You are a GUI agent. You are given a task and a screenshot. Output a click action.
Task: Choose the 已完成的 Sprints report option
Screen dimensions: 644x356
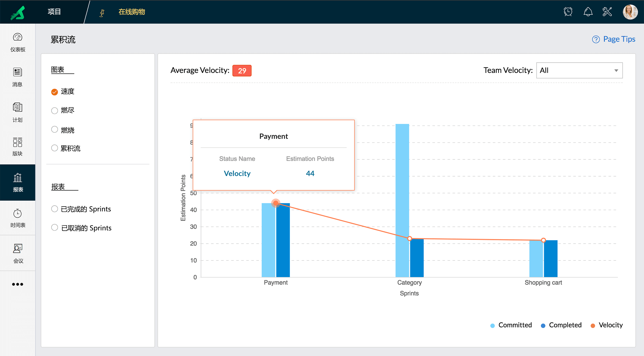[x=54, y=209]
